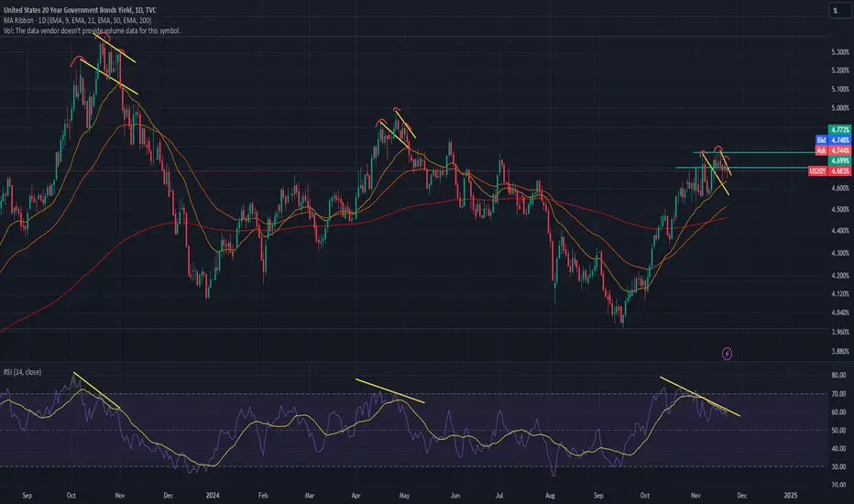Click the green 4.773% price label
Viewport: 854px width, 504px height.
point(839,130)
